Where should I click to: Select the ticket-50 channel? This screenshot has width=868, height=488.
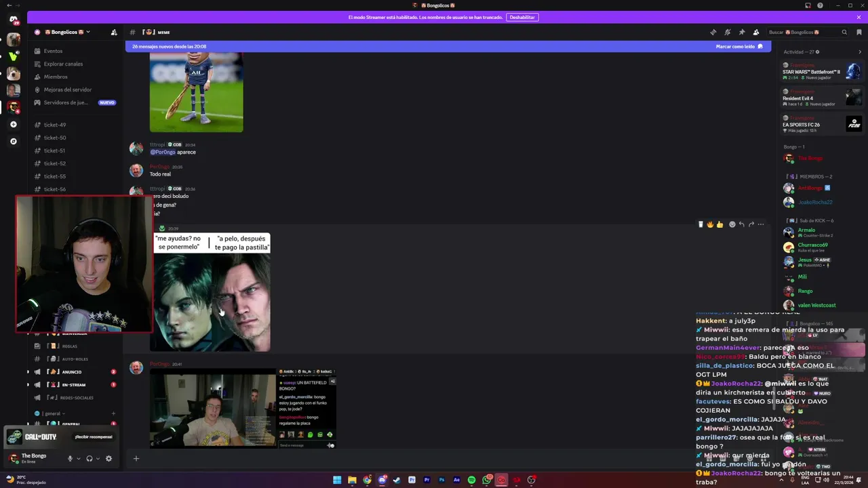(x=75, y=138)
